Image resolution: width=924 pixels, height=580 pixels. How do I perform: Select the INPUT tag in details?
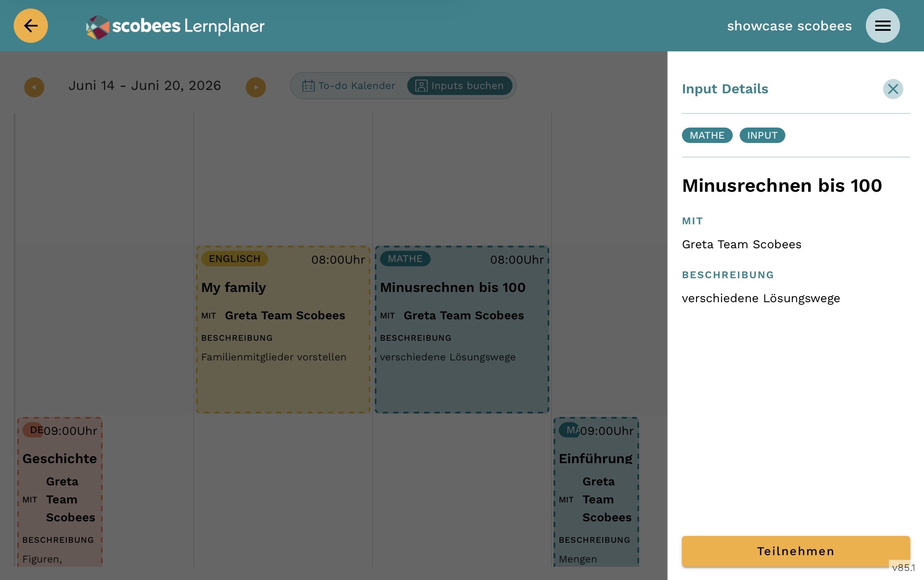pyautogui.click(x=762, y=135)
